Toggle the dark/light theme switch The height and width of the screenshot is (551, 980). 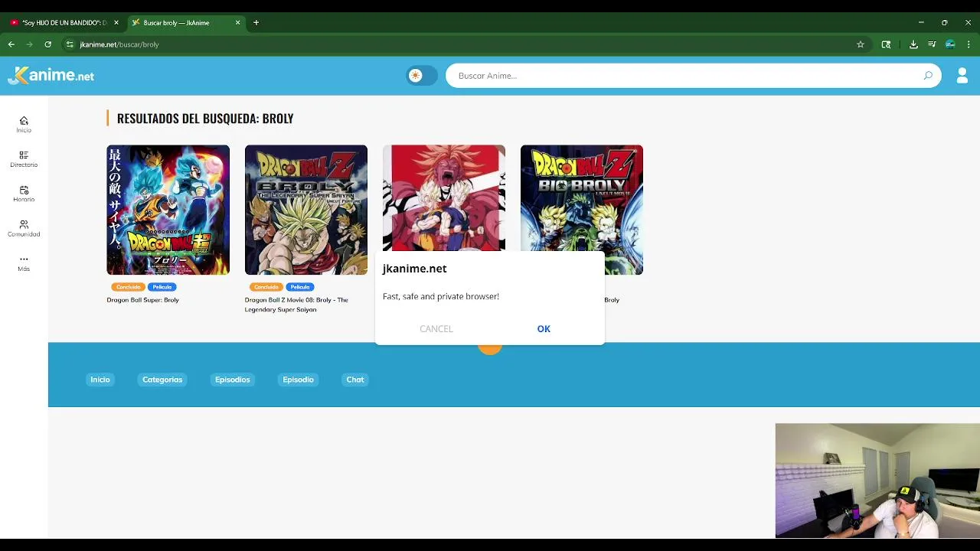pyautogui.click(x=422, y=75)
